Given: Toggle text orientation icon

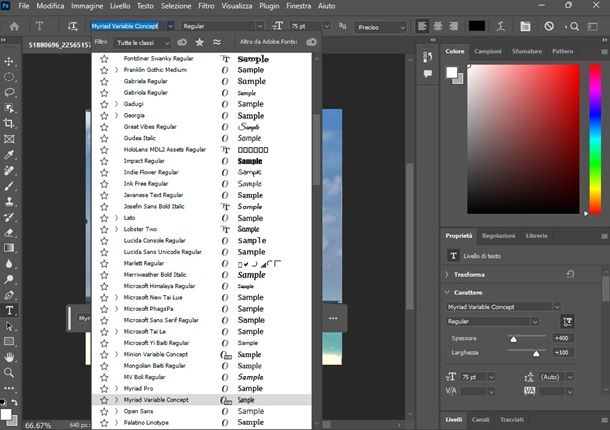Looking at the screenshot, I should click(x=72, y=26).
